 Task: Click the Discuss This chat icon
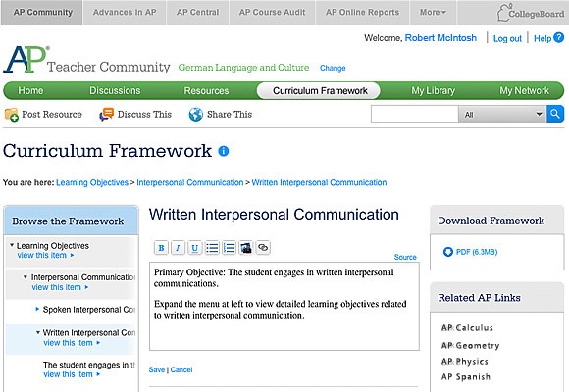point(106,115)
